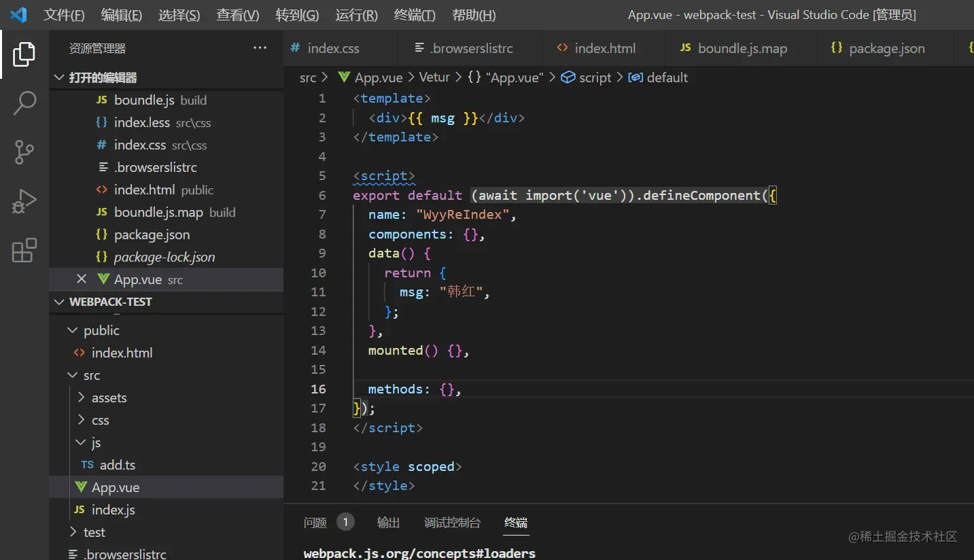Select the 终端 panel tab
974x560 pixels.
516,523
